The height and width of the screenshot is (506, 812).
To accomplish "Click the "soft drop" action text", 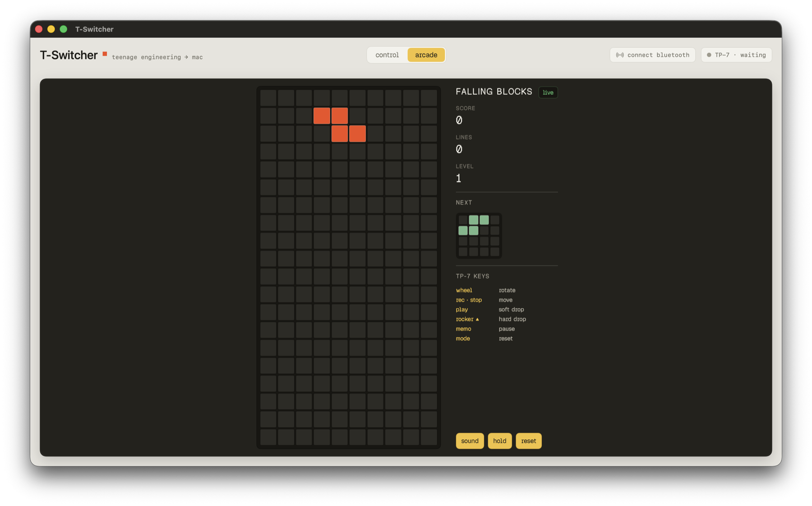I will coord(511,310).
